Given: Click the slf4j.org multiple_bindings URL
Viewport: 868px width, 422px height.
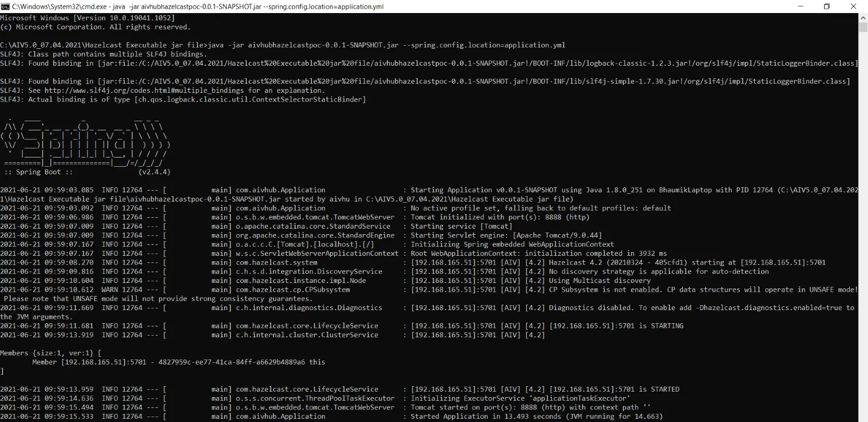Looking at the screenshot, I should (x=144, y=91).
